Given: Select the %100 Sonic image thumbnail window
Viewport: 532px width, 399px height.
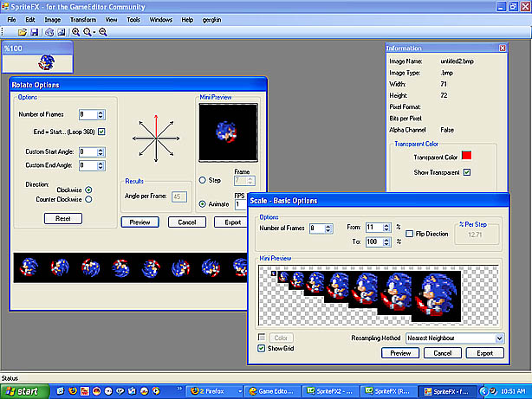Looking at the screenshot, I should pyautogui.click(x=37, y=57).
